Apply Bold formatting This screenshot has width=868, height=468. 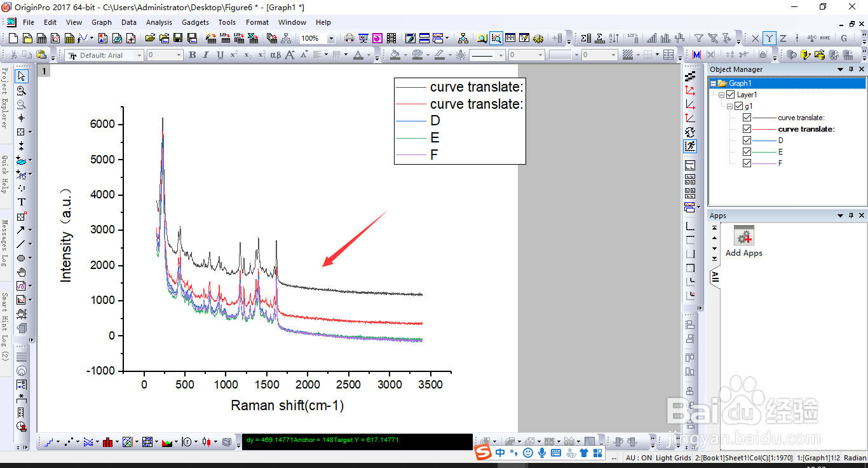(x=193, y=55)
